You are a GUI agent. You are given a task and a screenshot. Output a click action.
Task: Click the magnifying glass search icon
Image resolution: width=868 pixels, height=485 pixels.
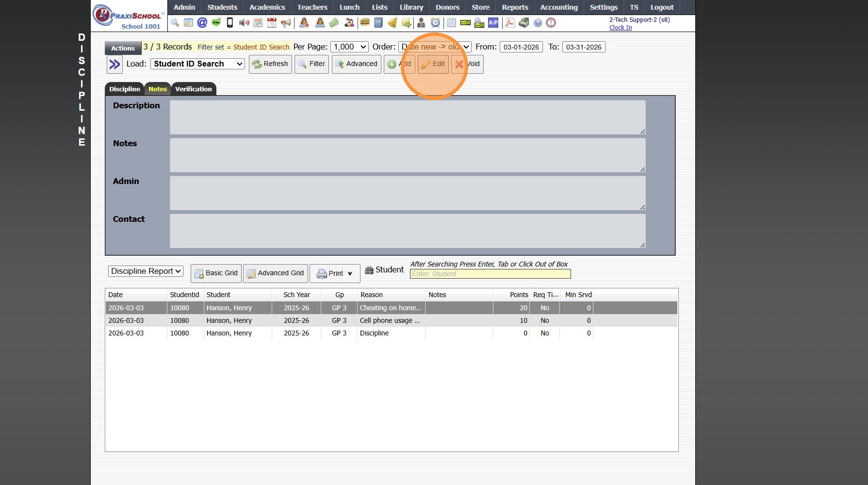coord(175,23)
